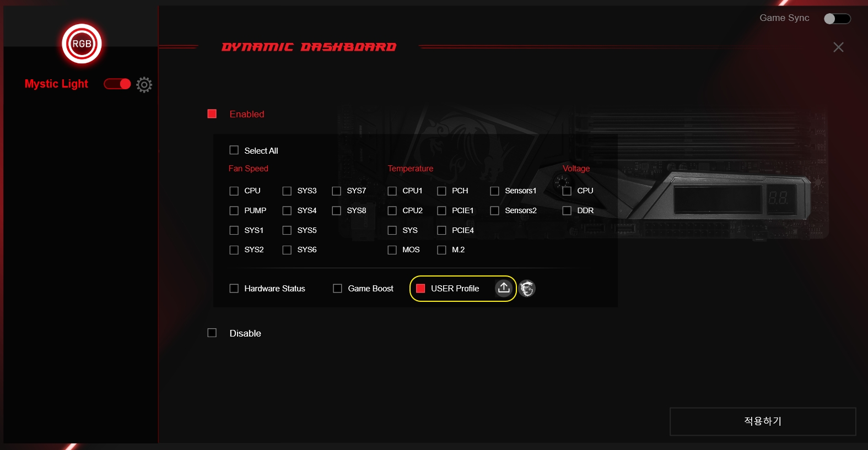The height and width of the screenshot is (450, 868).
Task: Check the SYS2 fan checkbox
Action: [234, 250]
